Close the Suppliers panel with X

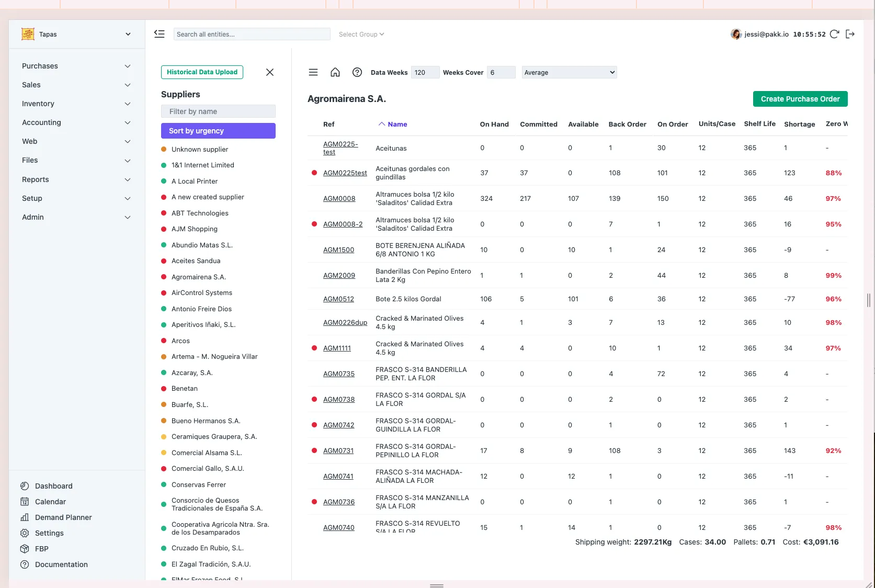click(x=270, y=72)
